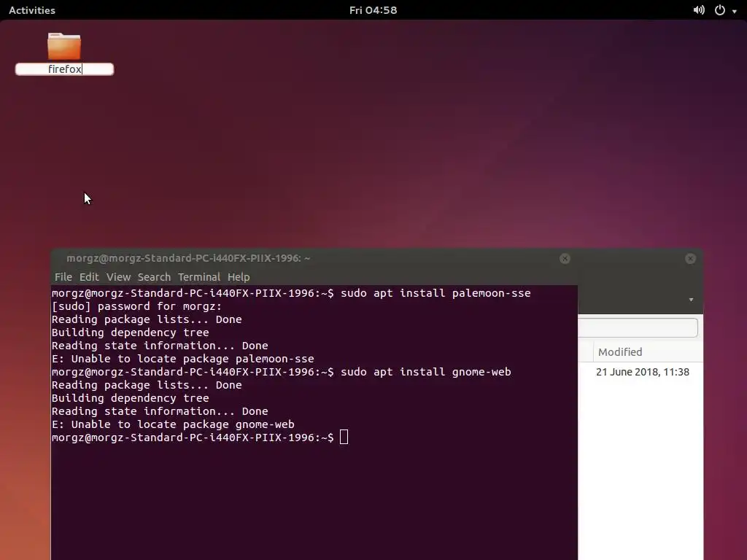Open the volume indicator icon
This screenshot has width=747, height=560.
(699, 10)
